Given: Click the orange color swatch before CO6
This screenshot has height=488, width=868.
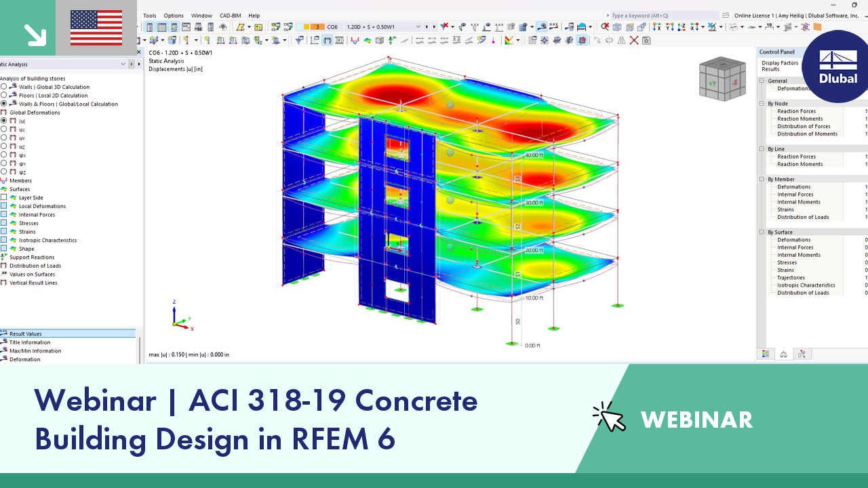Looking at the screenshot, I should (x=317, y=27).
